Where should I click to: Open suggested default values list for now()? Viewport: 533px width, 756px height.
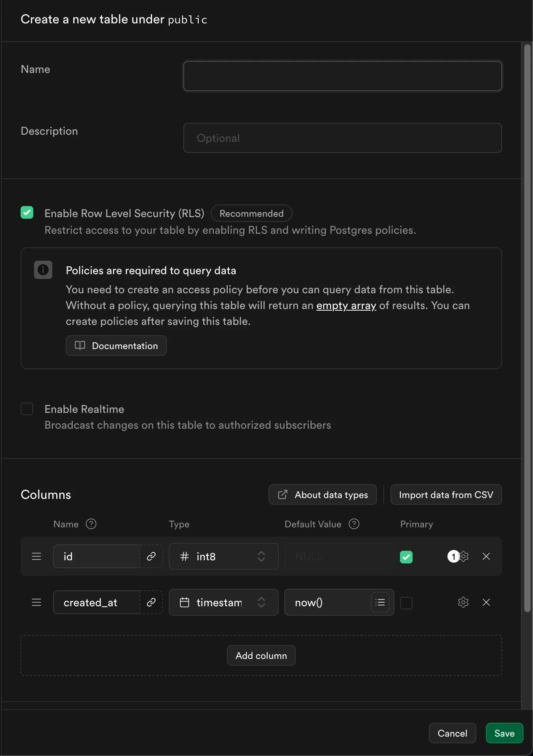pos(380,602)
